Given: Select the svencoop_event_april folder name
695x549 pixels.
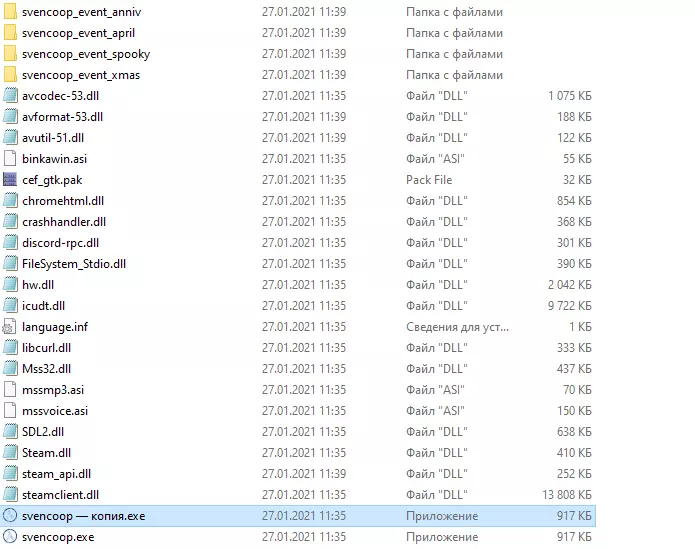Looking at the screenshot, I should click(78, 33).
